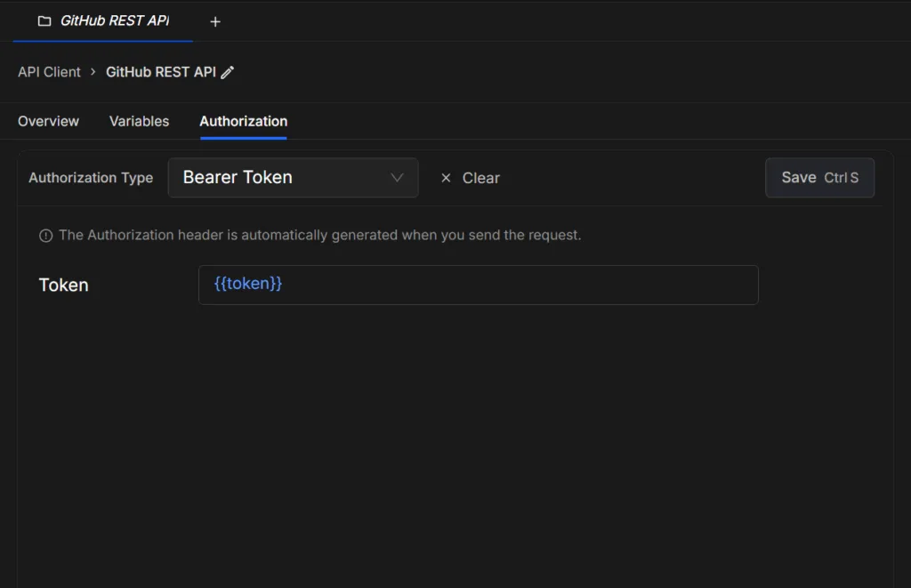911x588 pixels.
Task: Focus the Token input field
Action: coord(478,285)
